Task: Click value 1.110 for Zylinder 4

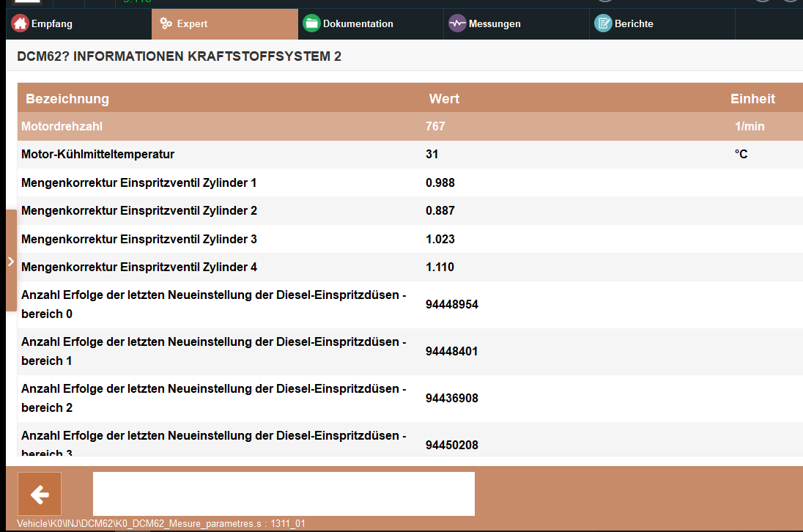Action: click(x=440, y=267)
